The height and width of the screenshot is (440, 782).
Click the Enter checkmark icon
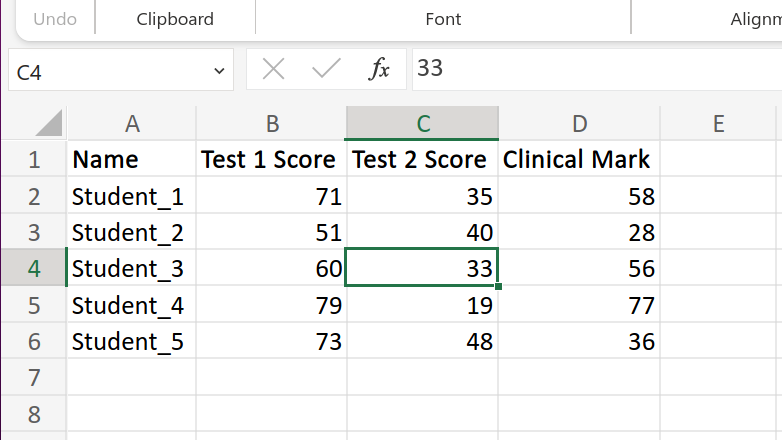click(x=326, y=69)
